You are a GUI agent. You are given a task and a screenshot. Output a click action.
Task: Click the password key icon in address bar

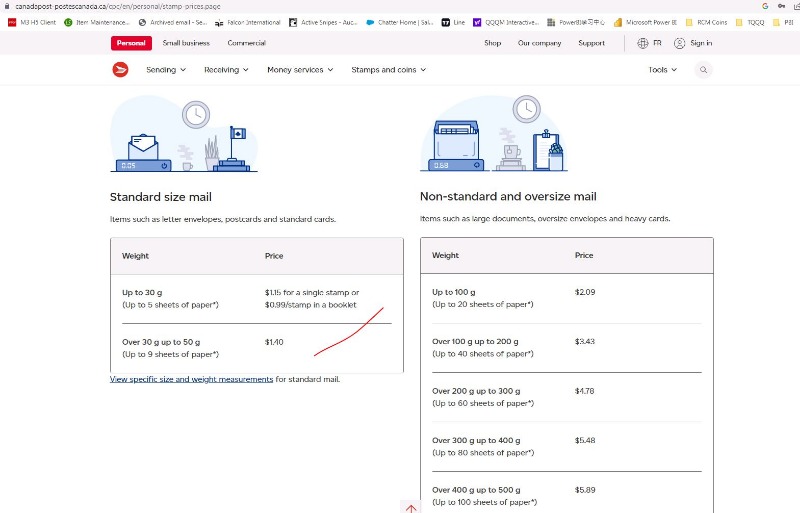pos(781,6)
